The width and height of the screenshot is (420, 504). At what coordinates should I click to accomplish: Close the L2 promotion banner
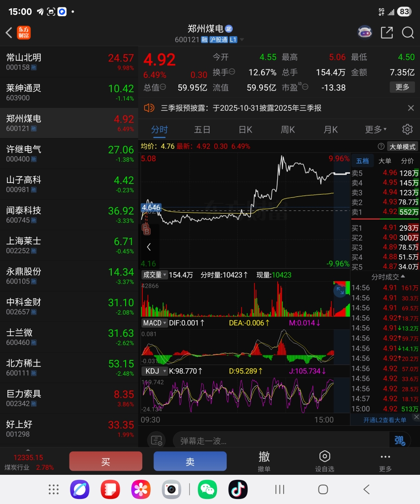(x=416, y=417)
